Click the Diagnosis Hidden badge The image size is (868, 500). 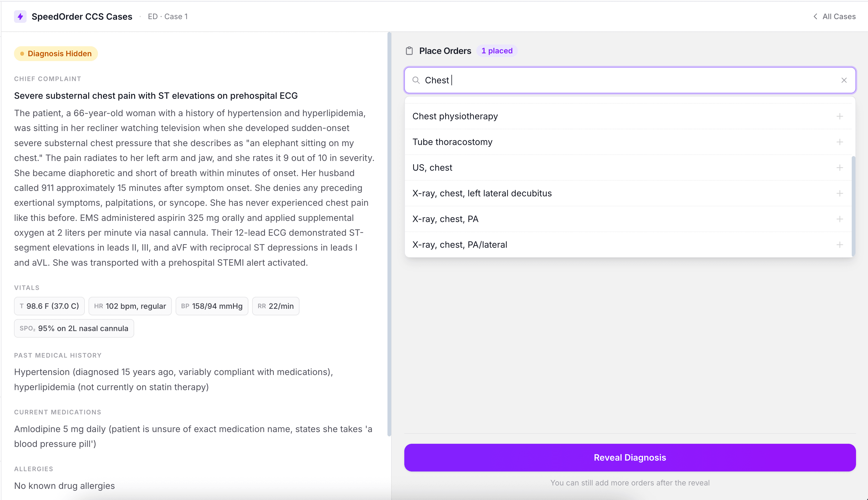pyautogui.click(x=56, y=54)
